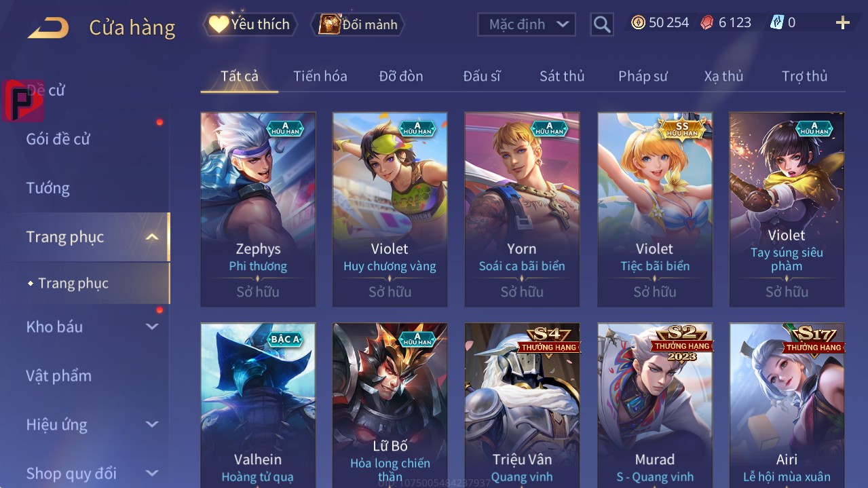Image resolution: width=868 pixels, height=488 pixels.
Task: Click the golden back arrow icon
Action: (x=48, y=27)
